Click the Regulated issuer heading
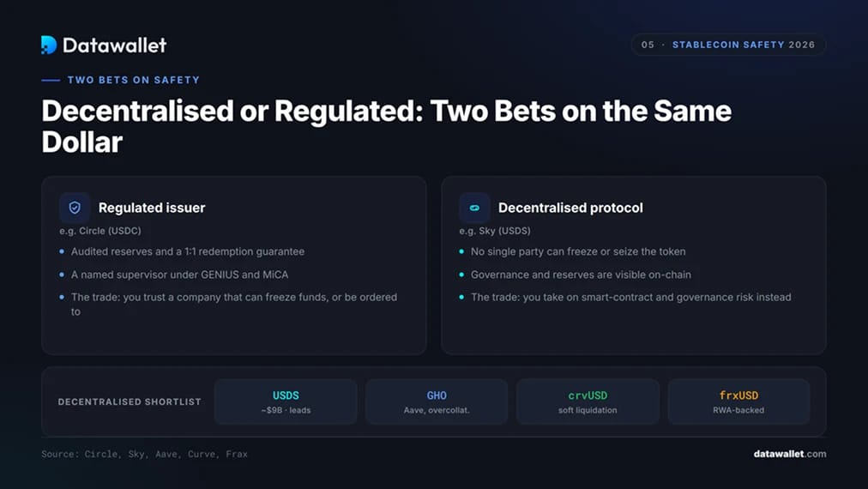Screen dimensions: 868x489 152,208
